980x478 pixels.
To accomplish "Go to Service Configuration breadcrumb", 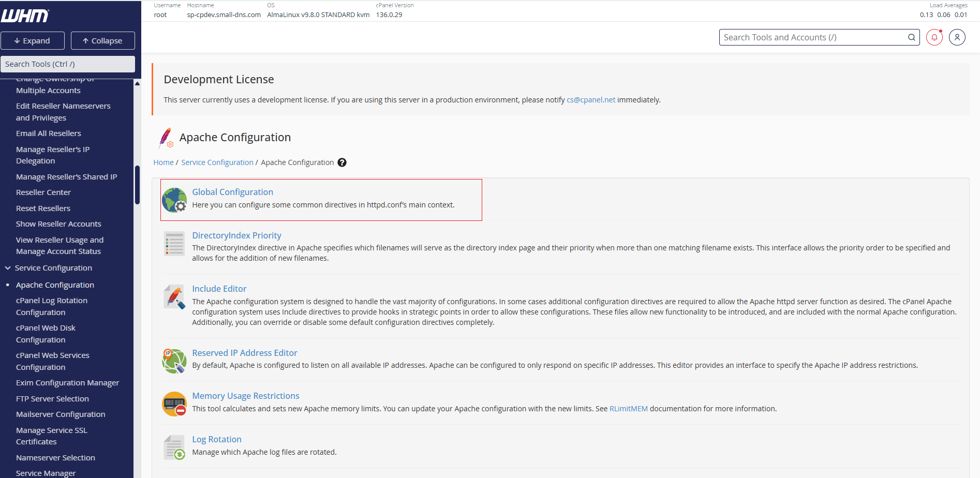I will coord(217,162).
